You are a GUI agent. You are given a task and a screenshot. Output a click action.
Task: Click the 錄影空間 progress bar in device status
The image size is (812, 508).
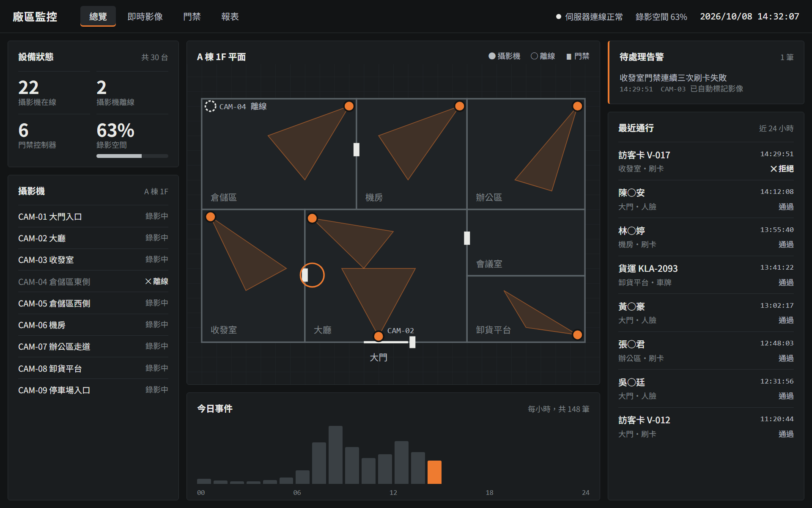tap(132, 156)
